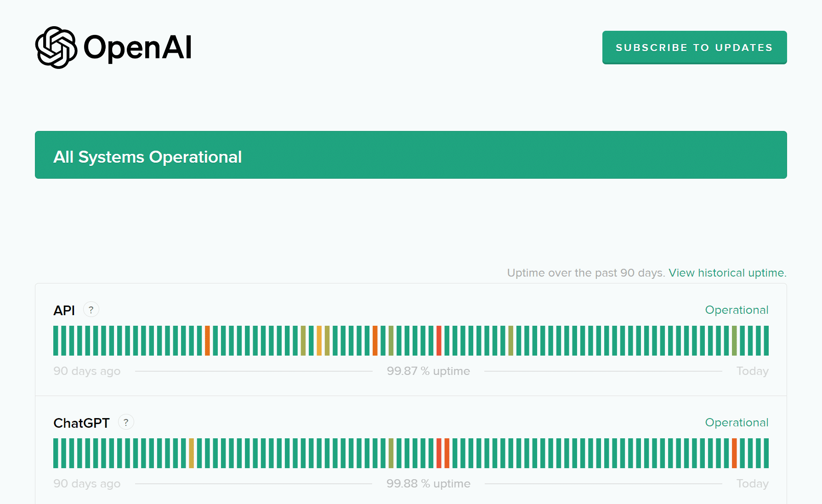Viewport: 822px width, 504px height.
Task: Click the 99.88 % uptime label
Action: (428, 484)
